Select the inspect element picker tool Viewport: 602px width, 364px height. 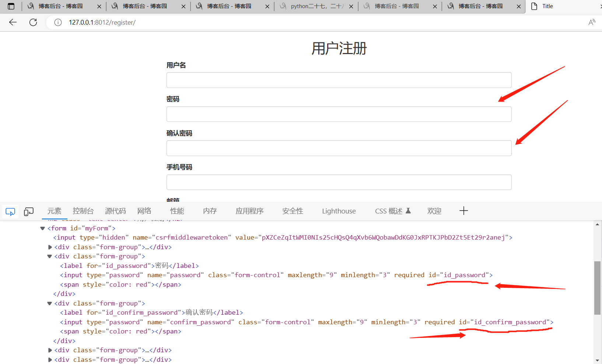(10, 212)
